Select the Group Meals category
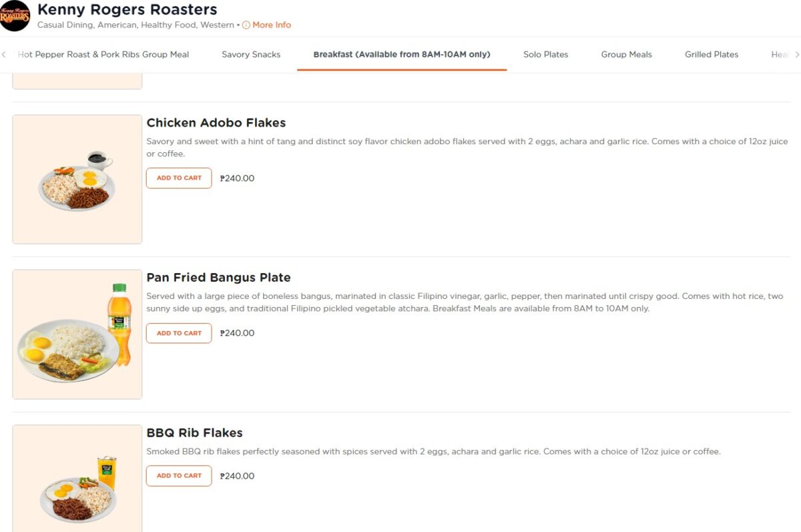 coord(626,54)
